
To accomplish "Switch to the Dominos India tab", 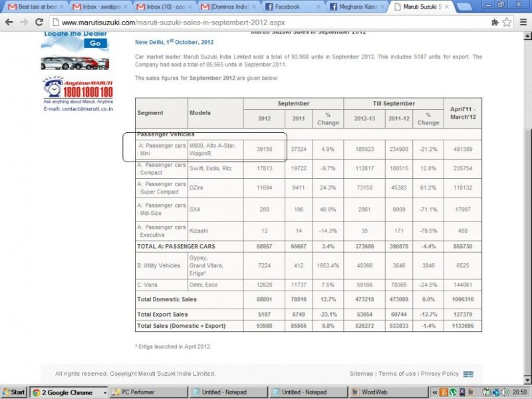I will click(x=227, y=7).
